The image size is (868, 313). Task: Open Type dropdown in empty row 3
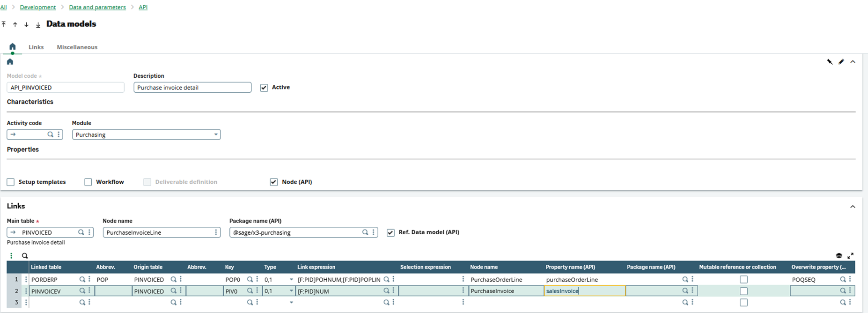[x=291, y=303]
